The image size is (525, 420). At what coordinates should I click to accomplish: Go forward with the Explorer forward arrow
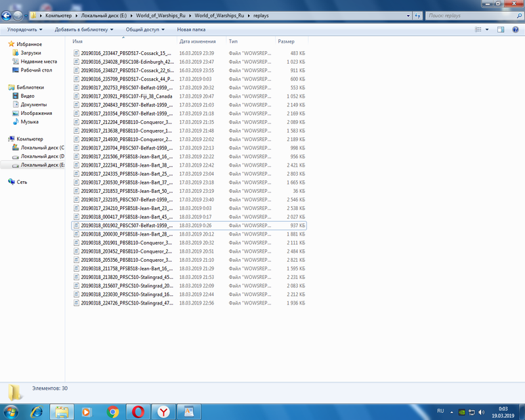point(18,16)
